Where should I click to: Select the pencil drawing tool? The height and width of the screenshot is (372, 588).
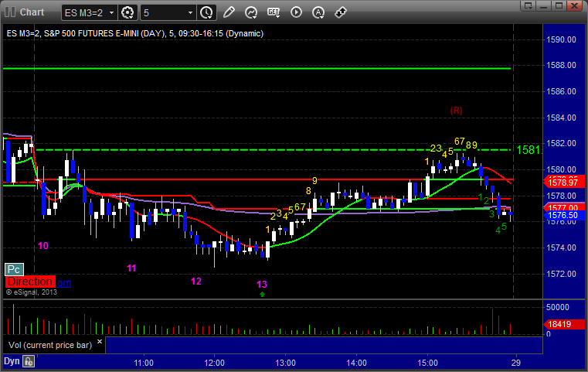(x=229, y=12)
